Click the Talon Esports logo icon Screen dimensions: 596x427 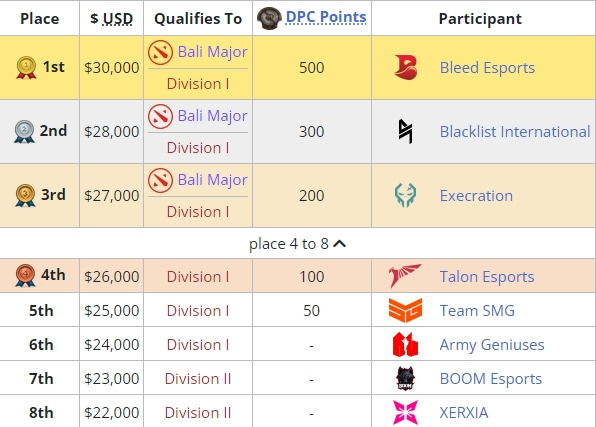(405, 276)
